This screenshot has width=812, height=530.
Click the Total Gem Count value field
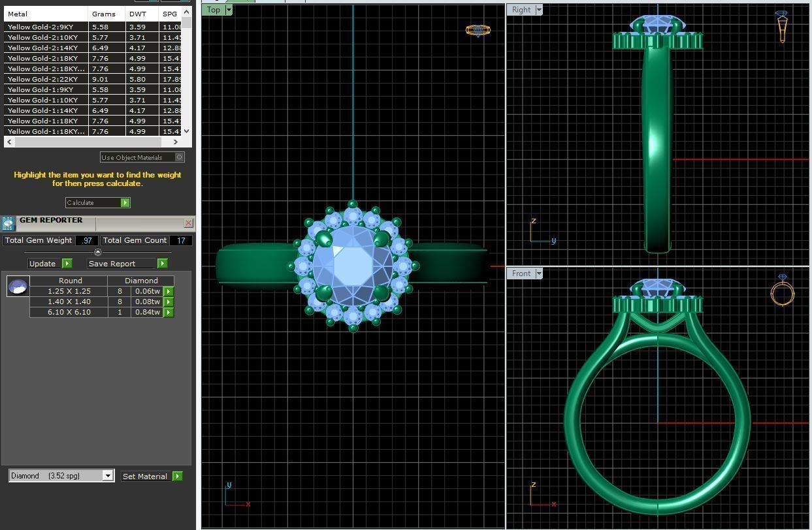[x=180, y=240]
